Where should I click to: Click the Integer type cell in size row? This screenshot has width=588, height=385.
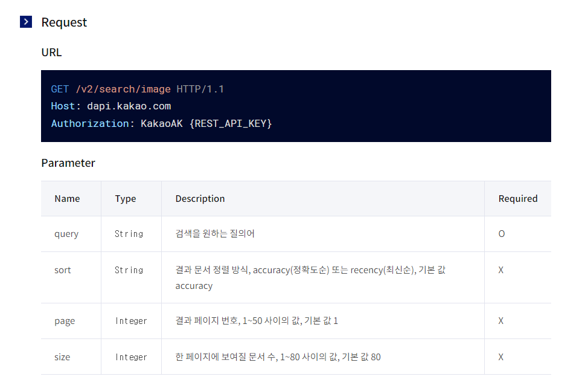pyautogui.click(x=131, y=357)
